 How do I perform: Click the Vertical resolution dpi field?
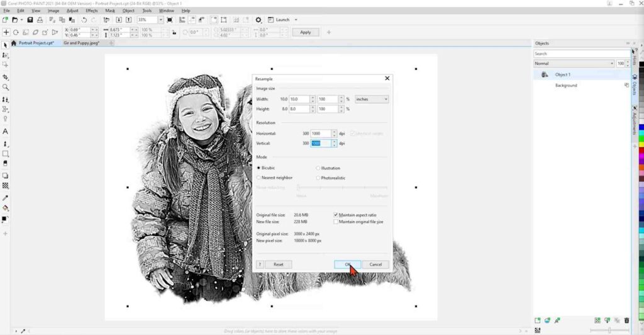click(x=321, y=144)
